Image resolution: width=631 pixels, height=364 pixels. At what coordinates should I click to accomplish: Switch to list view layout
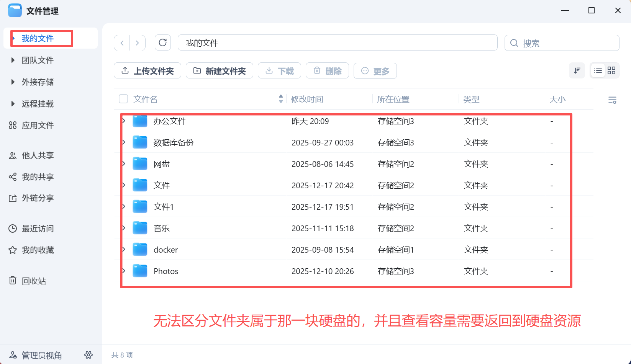pyautogui.click(x=598, y=70)
